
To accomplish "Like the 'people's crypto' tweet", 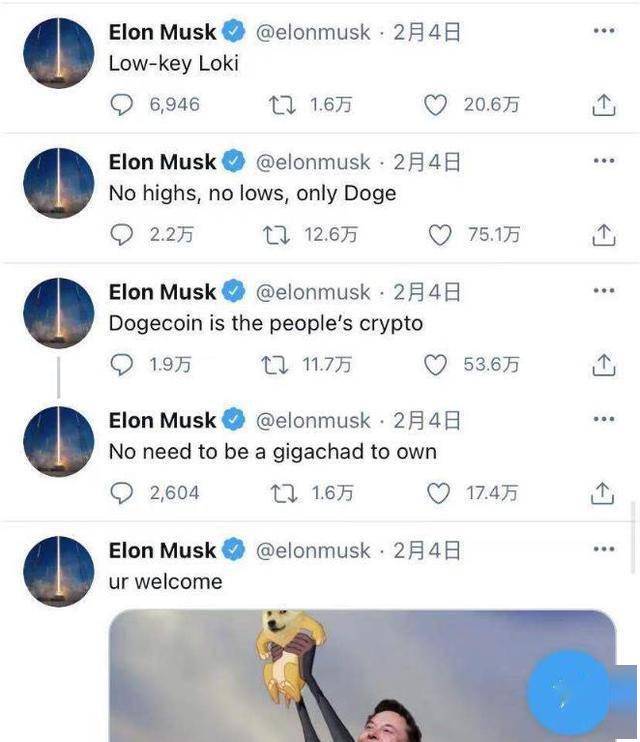I will point(435,365).
